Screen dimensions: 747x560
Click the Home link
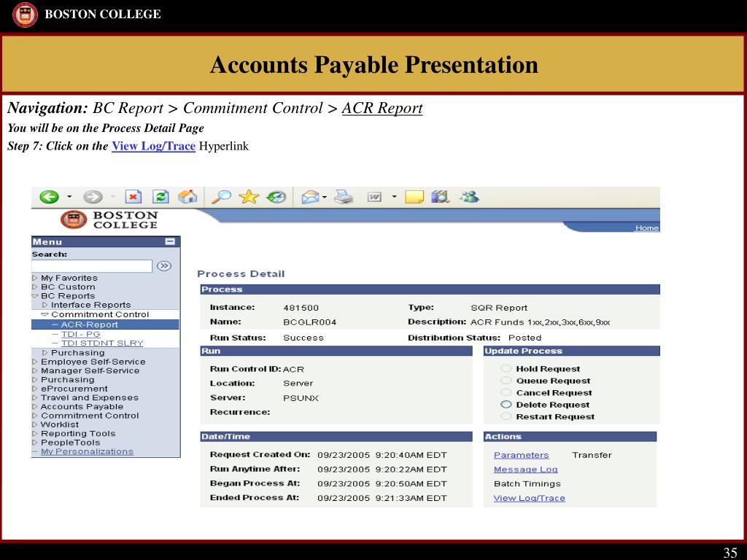pyautogui.click(x=646, y=227)
